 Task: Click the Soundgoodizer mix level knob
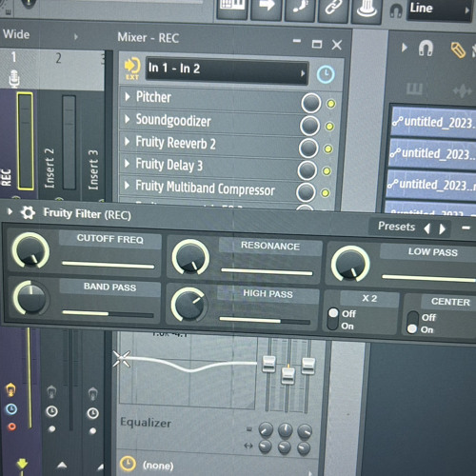tap(309, 126)
